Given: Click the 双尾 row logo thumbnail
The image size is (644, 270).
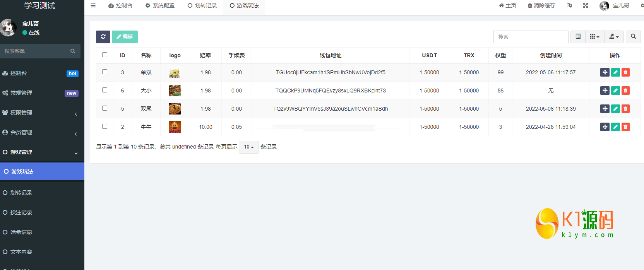Looking at the screenshot, I should tap(175, 109).
